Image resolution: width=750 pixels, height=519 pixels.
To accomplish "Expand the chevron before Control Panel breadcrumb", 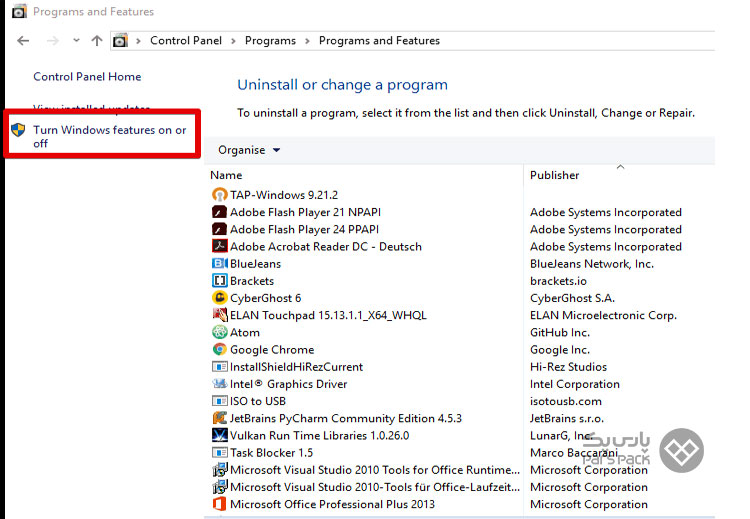I will (138, 41).
